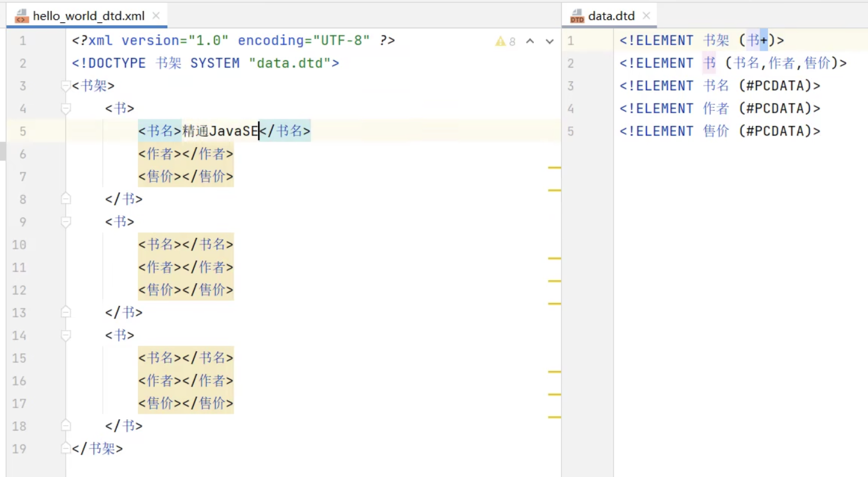The height and width of the screenshot is (477, 868).
Task: Click 书架 (书+) element declaration in data.dtd
Action: tap(702, 41)
